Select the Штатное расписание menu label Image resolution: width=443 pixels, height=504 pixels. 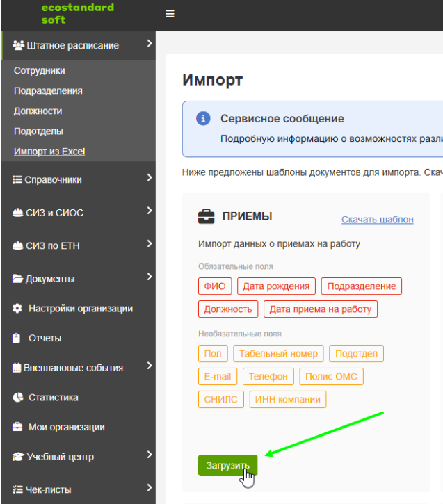click(72, 46)
